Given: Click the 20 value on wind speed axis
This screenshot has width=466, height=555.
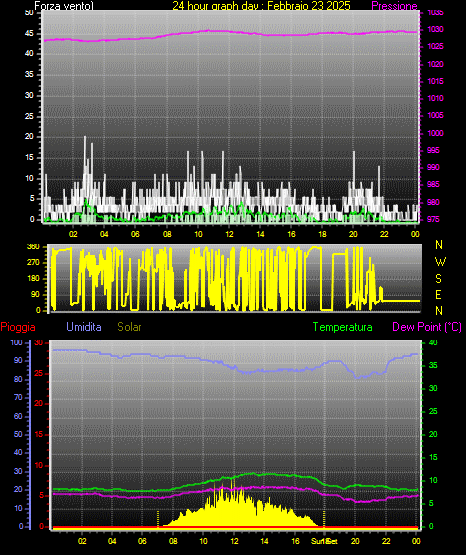Looking at the screenshot, I should [x=29, y=137].
